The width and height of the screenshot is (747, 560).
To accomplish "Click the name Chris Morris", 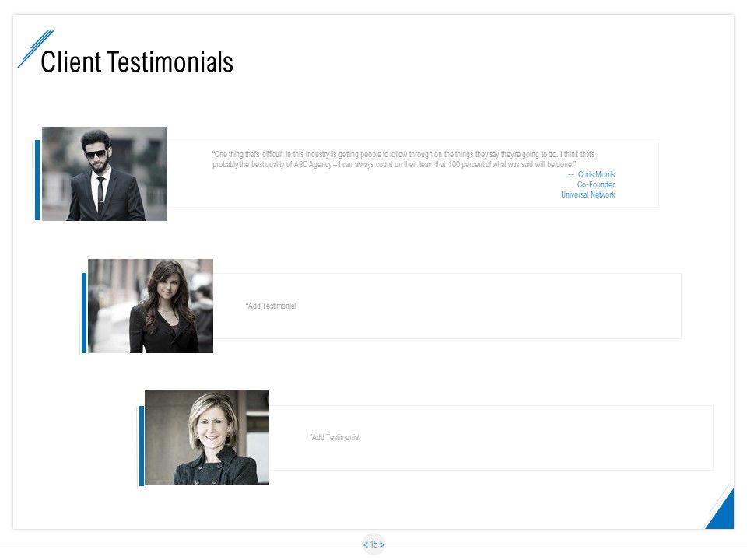I will (596, 174).
